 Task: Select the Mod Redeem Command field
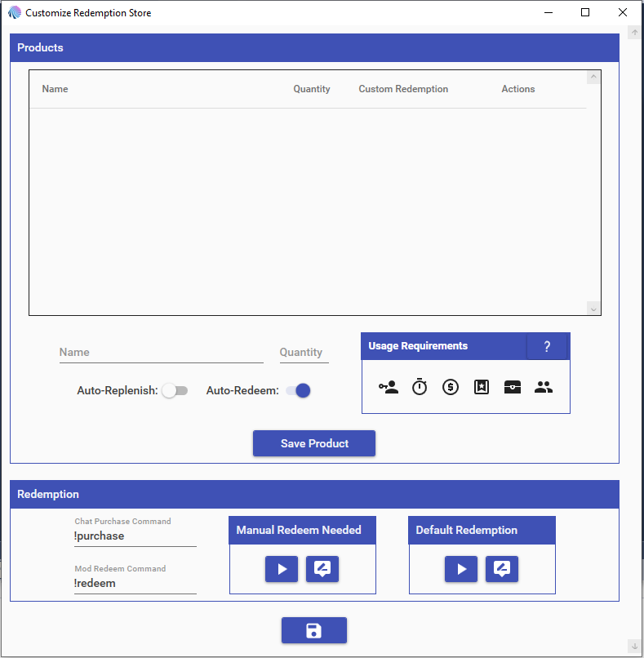[x=135, y=584]
